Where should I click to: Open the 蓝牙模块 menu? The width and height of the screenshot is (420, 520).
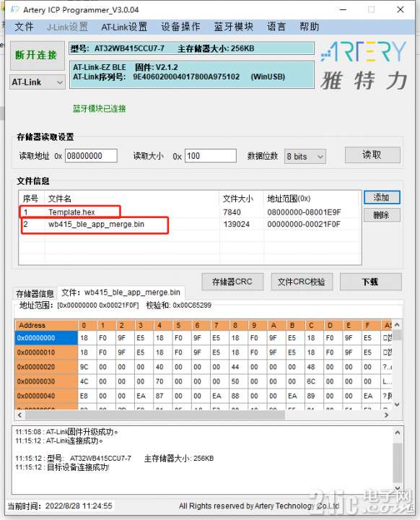coord(234,27)
